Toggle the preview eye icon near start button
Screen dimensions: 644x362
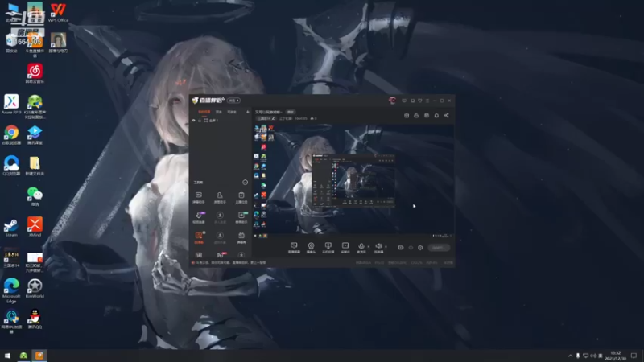tap(411, 248)
